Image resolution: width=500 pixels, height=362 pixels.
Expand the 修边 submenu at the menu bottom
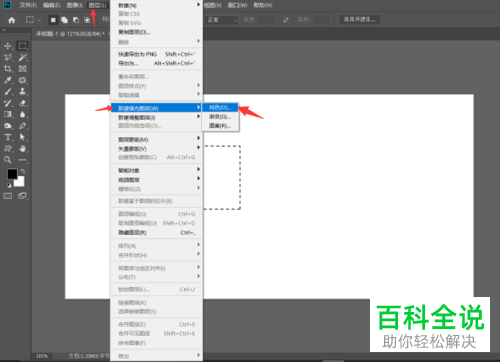[156, 356]
